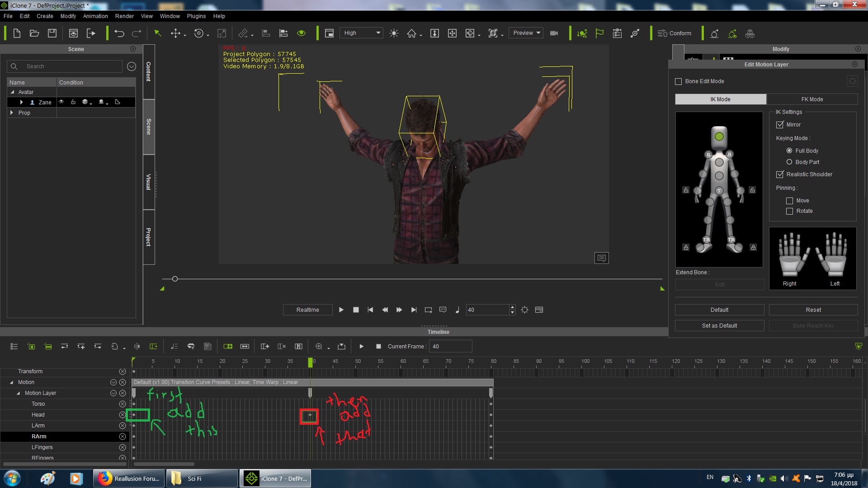The height and width of the screenshot is (488, 868).
Task: Collapse the Motion track group
Action: [11, 382]
